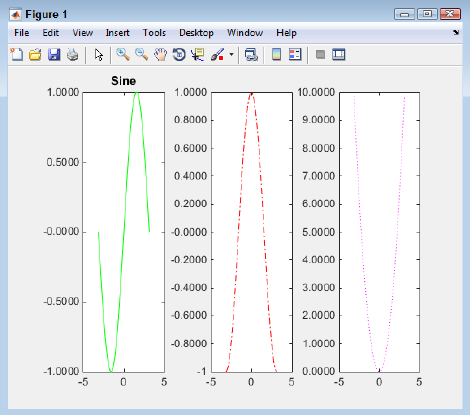Click the 2.0000 tick label
The height and width of the screenshot is (415, 470).
318,315
